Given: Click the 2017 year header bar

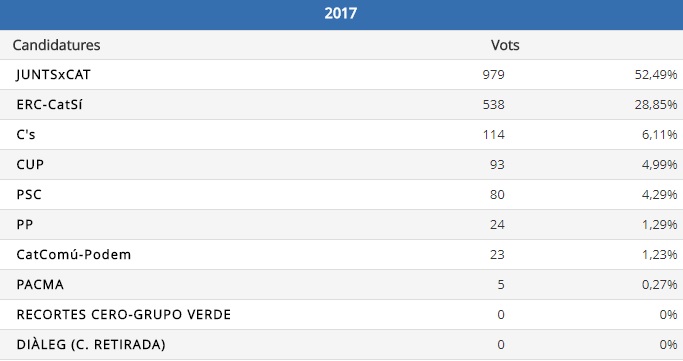Looking at the screenshot, I should 342,14.
